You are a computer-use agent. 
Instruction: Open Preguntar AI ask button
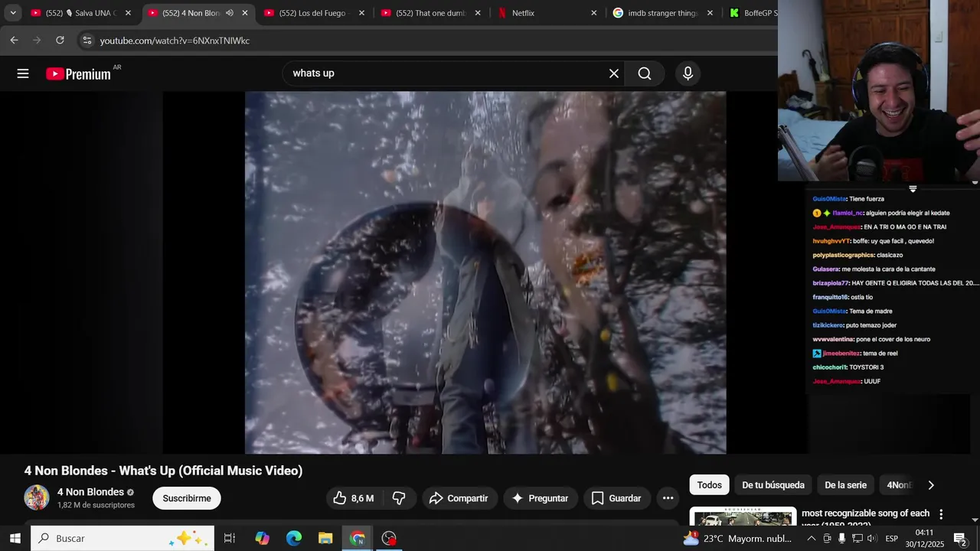pos(541,498)
